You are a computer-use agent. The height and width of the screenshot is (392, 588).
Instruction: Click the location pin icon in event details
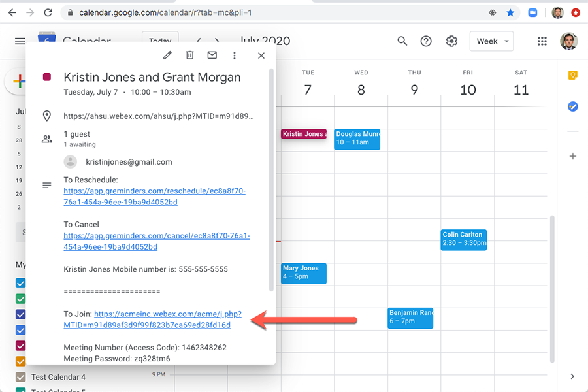[47, 116]
